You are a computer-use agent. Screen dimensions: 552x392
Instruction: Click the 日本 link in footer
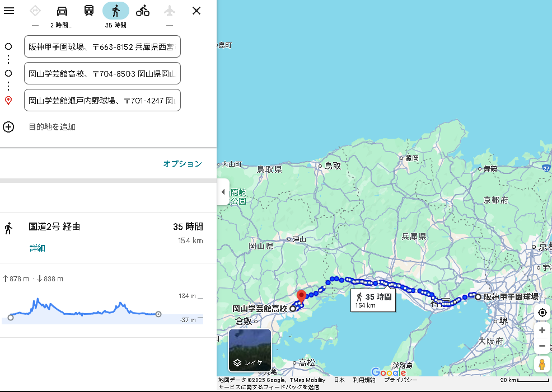(x=339, y=380)
